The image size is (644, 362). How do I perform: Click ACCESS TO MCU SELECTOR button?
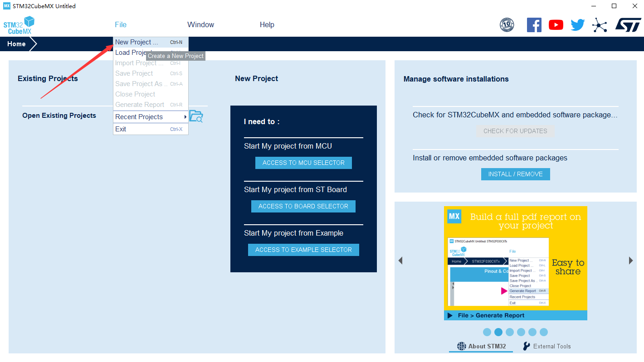(303, 163)
